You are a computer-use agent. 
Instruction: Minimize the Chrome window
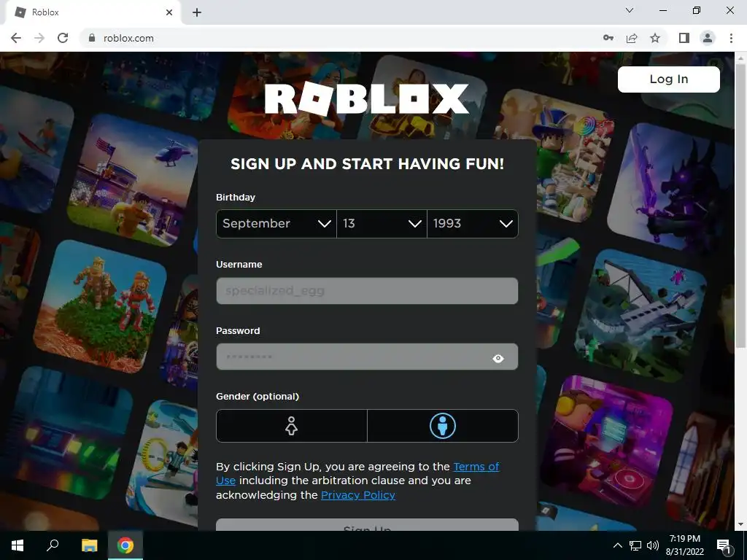tap(662, 10)
